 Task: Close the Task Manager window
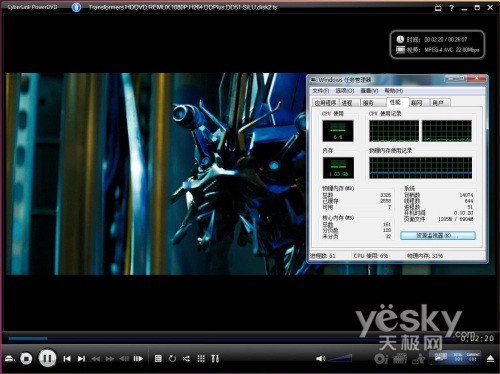[x=477, y=78]
